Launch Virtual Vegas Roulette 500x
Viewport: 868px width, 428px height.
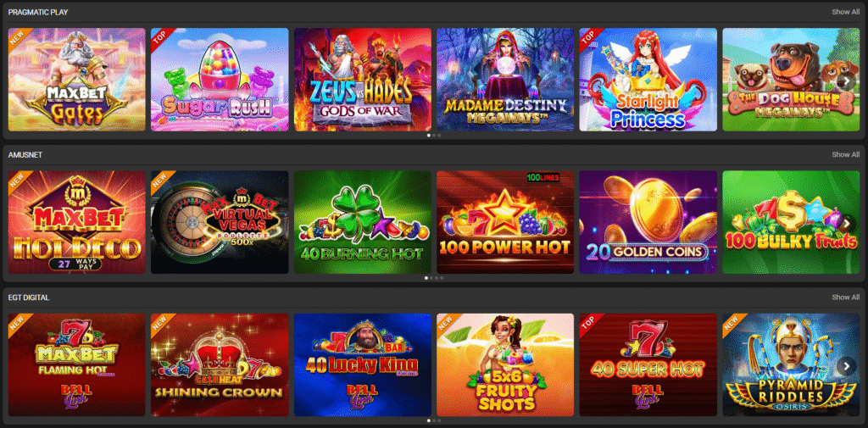click(x=220, y=222)
